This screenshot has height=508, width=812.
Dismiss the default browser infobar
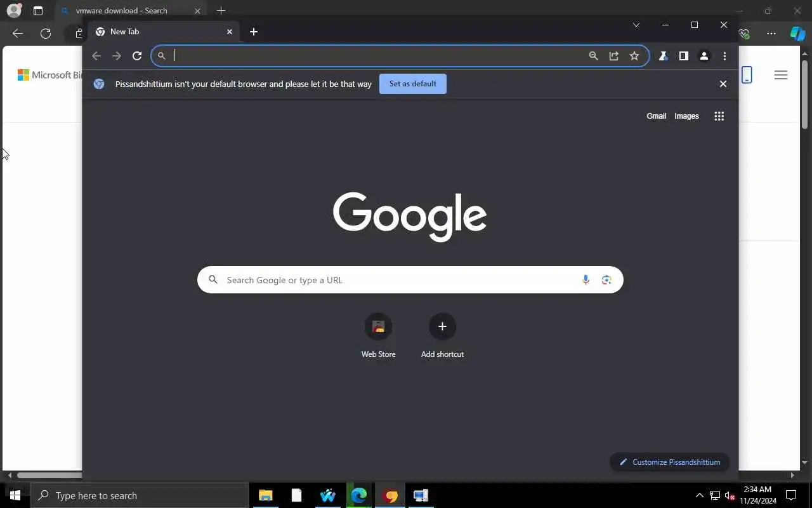point(723,84)
